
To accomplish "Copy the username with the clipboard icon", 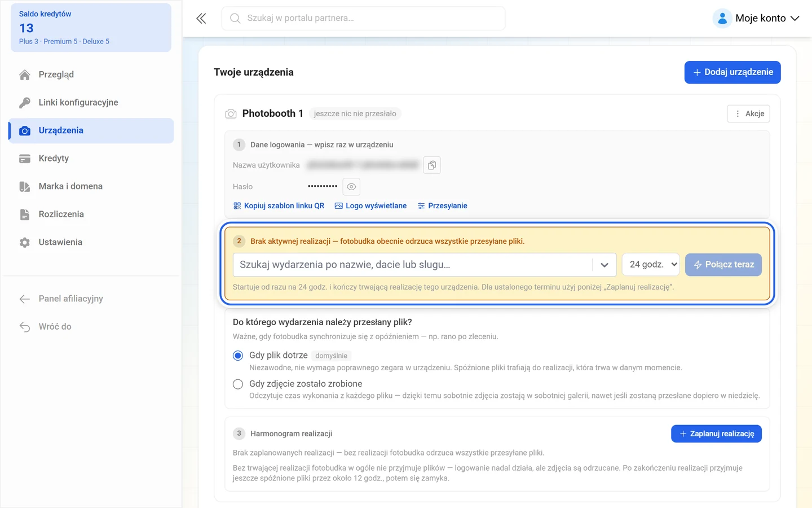I will [432, 165].
